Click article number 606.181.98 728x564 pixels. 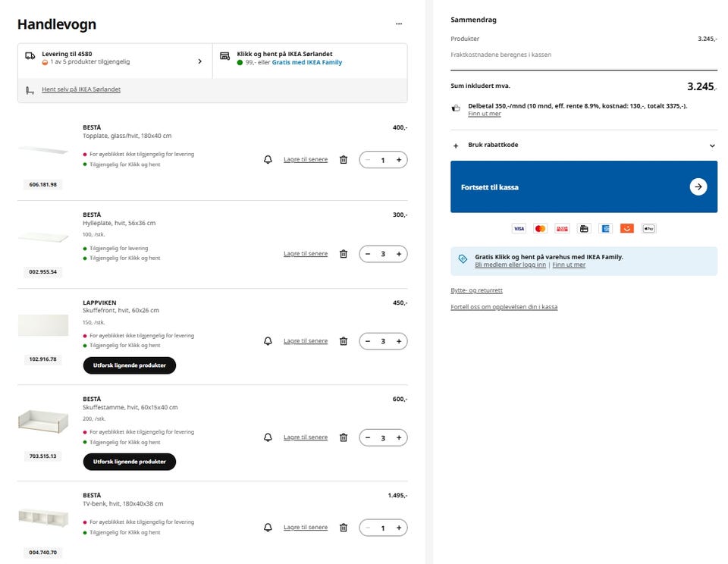(x=42, y=185)
